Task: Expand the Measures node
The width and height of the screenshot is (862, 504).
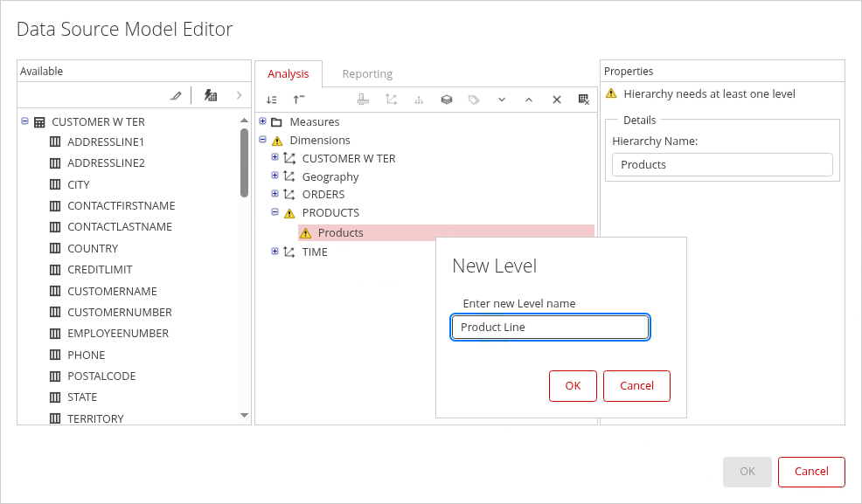Action: (x=262, y=121)
